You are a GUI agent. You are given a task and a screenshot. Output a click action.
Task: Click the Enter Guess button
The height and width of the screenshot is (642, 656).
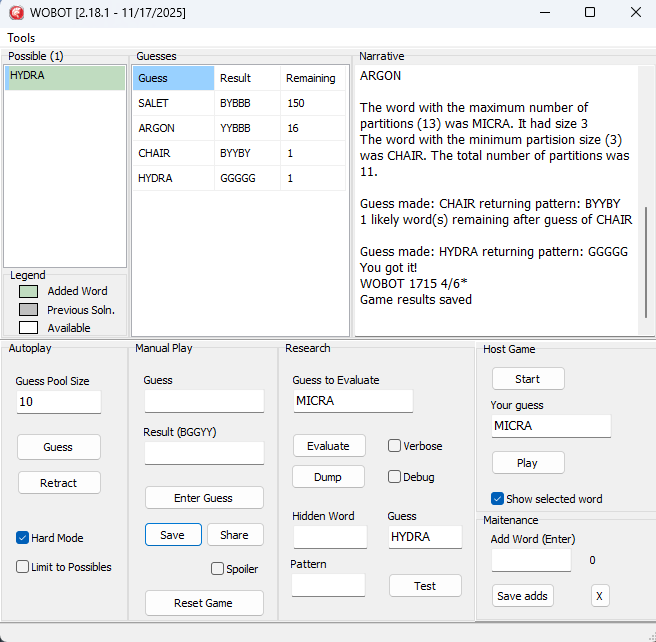click(x=204, y=498)
